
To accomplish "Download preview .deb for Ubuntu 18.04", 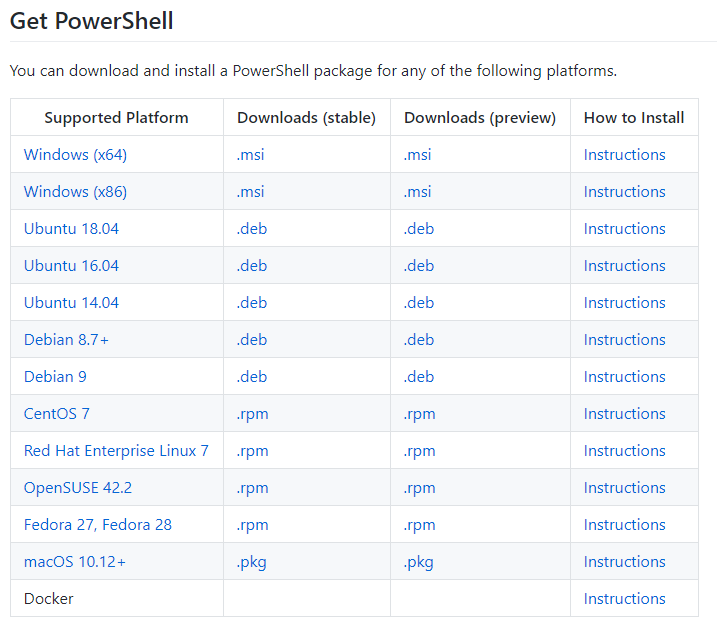I will tap(419, 229).
